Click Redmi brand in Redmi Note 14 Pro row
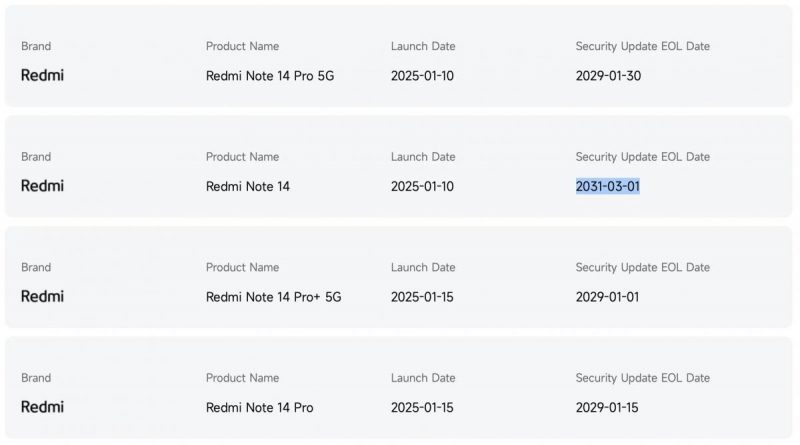 pos(42,407)
